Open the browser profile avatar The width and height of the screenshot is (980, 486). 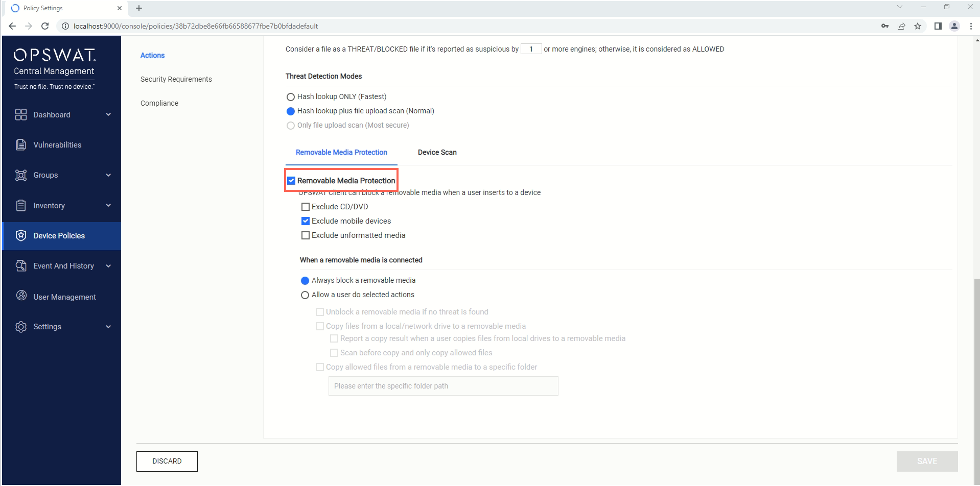pos(954,26)
